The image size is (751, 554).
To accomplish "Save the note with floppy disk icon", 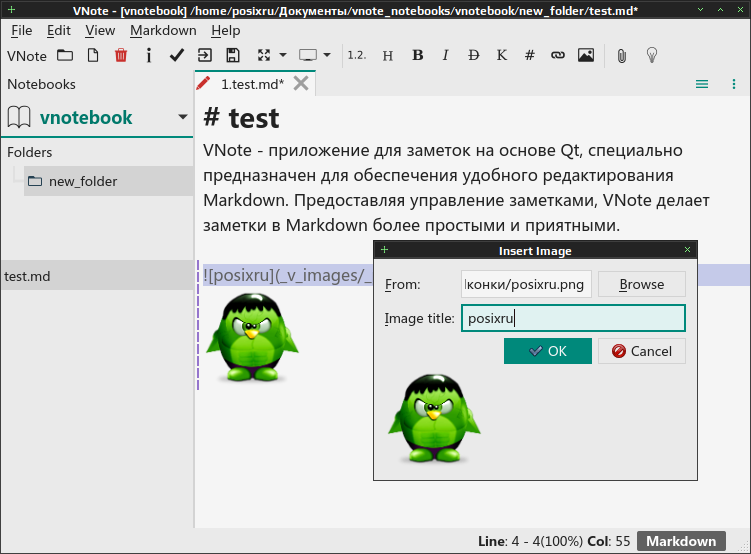I will click(233, 56).
